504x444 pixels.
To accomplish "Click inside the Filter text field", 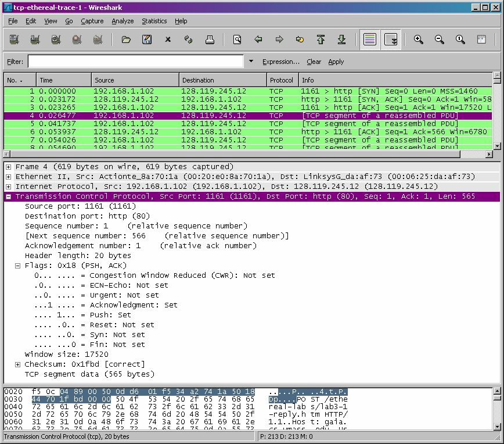I will pyautogui.click(x=136, y=61).
